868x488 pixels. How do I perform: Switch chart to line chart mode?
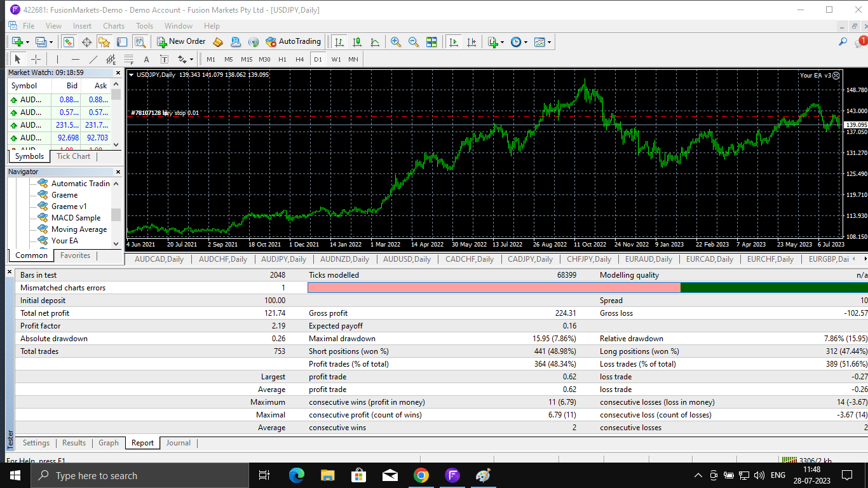click(375, 42)
